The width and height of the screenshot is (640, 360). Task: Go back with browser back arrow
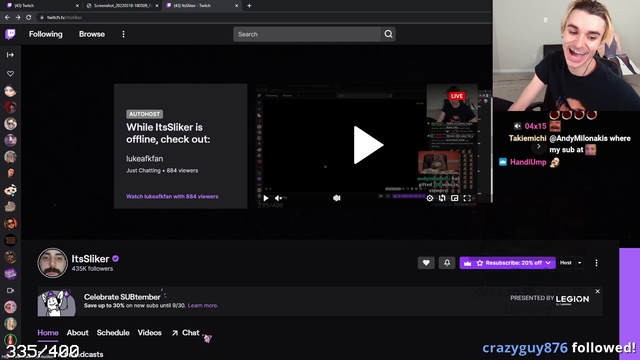pyautogui.click(x=7, y=17)
